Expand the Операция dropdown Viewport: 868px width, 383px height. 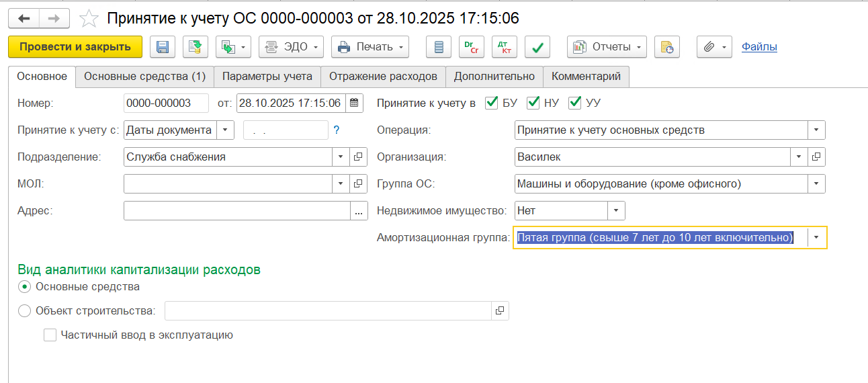[x=816, y=130]
